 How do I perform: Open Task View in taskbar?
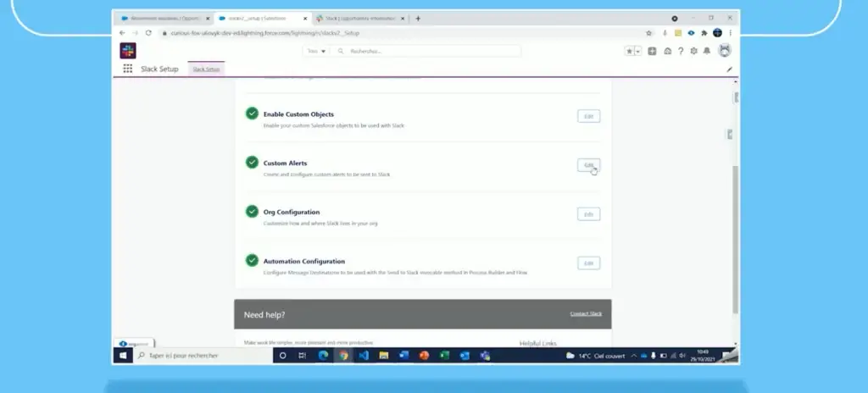click(303, 356)
